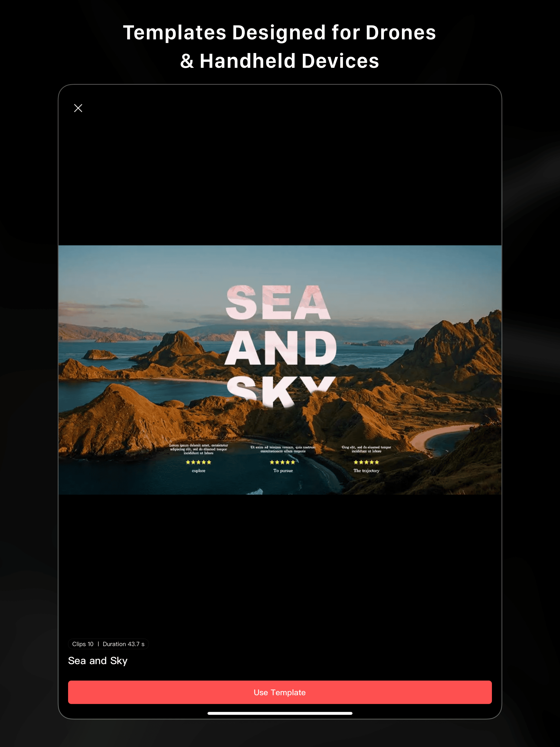Click the 'Ut enim ad minima veniam' text
The image size is (560, 747).
click(283, 449)
